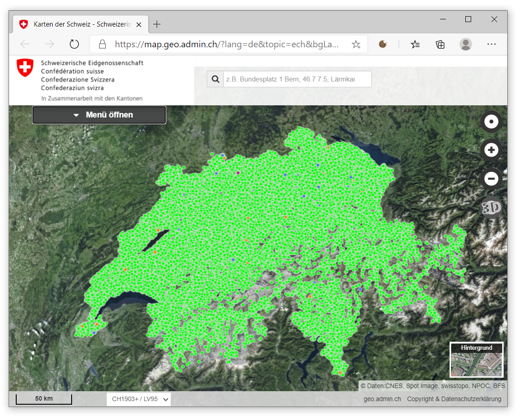Image resolution: width=523 pixels, height=420 pixels.
Task: Click the geolocation tracking button
Action: [x=491, y=122]
